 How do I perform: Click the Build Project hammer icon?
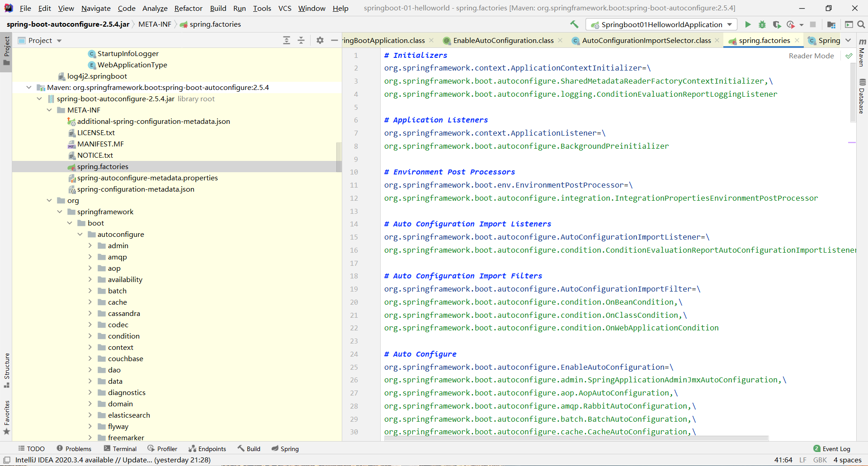pyautogui.click(x=574, y=24)
